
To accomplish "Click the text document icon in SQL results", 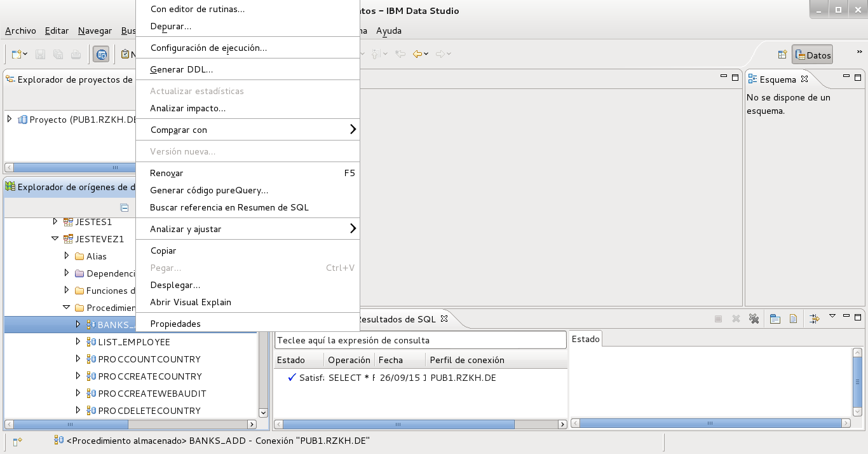I will pyautogui.click(x=793, y=319).
